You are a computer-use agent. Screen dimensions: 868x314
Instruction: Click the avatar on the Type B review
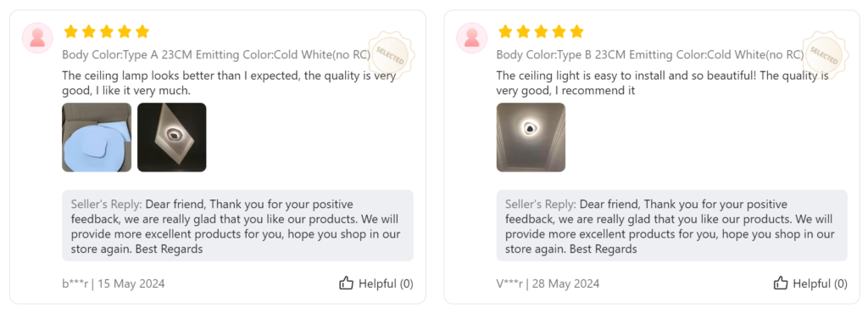(x=471, y=37)
